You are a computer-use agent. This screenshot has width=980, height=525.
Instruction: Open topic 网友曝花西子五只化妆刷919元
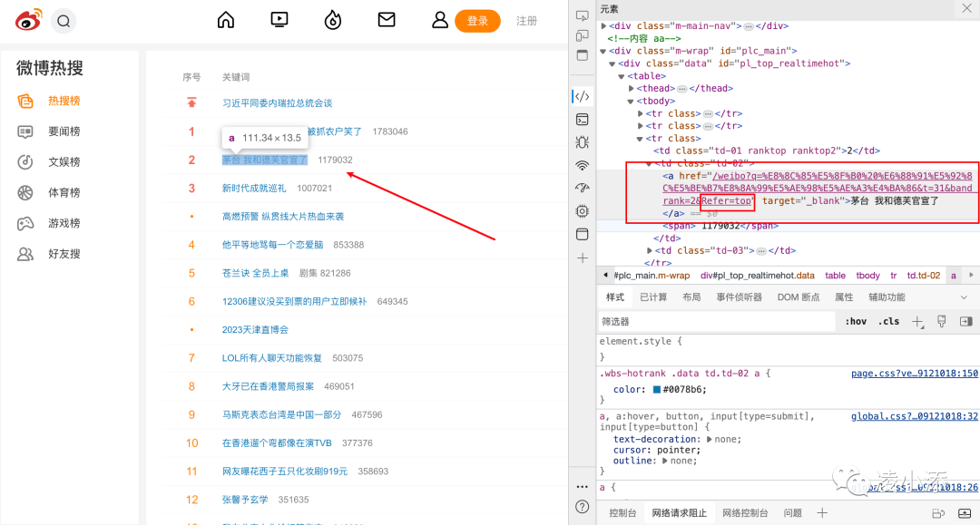285,472
